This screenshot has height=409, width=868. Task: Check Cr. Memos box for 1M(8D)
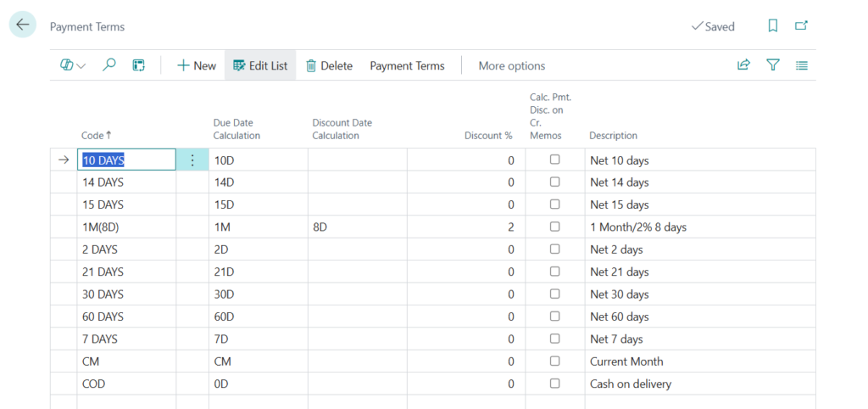click(x=555, y=227)
